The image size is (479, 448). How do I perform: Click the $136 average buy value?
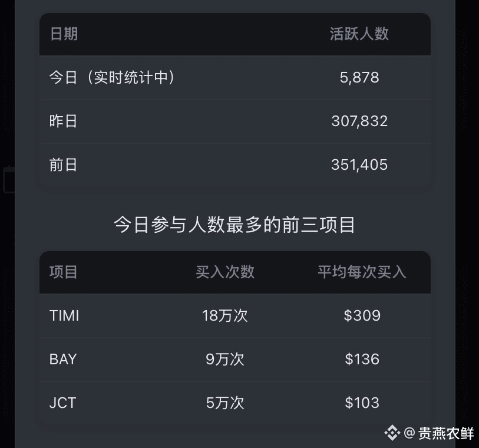click(x=362, y=359)
